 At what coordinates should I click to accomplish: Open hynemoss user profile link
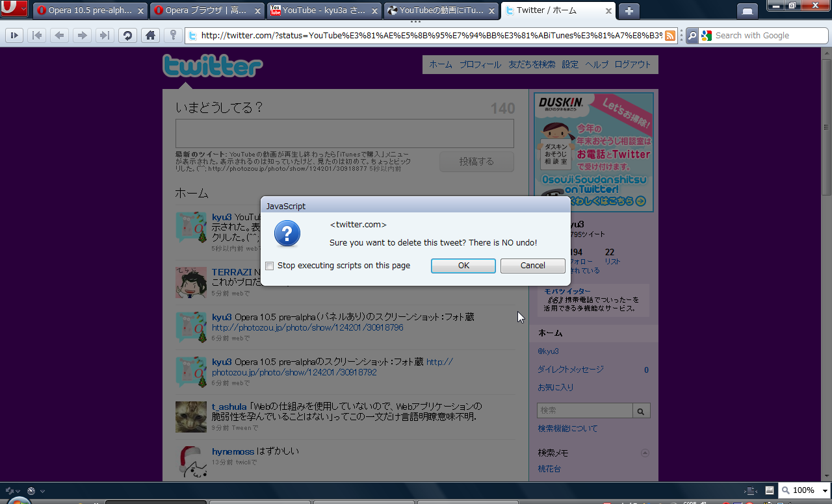[x=233, y=451]
